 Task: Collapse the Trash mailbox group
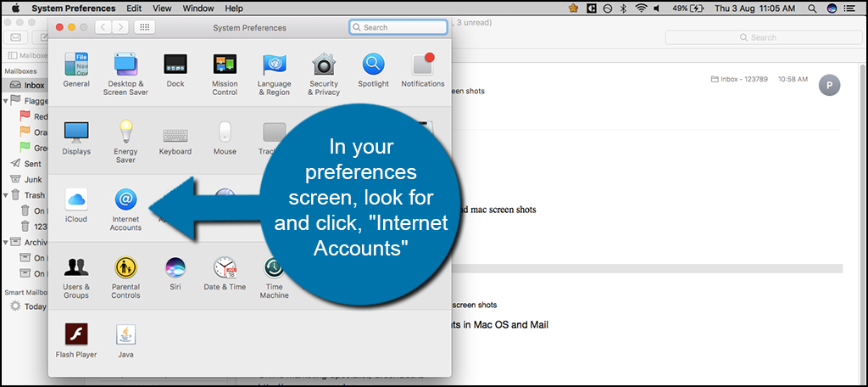point(6,195)
